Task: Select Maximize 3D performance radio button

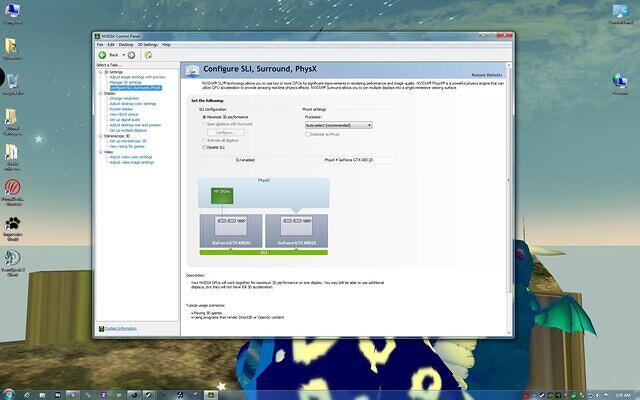Action: coord(205,117)
